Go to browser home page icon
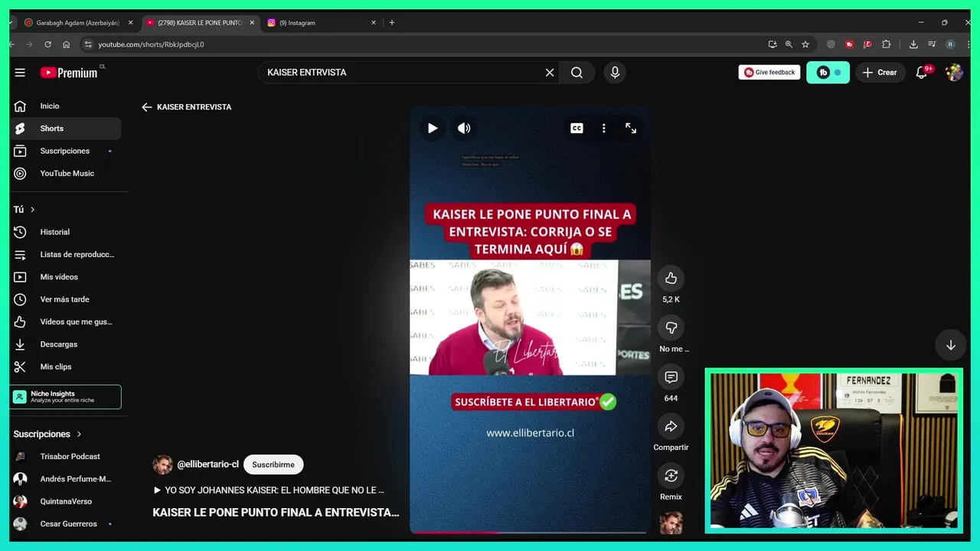 tap(66, 44)
